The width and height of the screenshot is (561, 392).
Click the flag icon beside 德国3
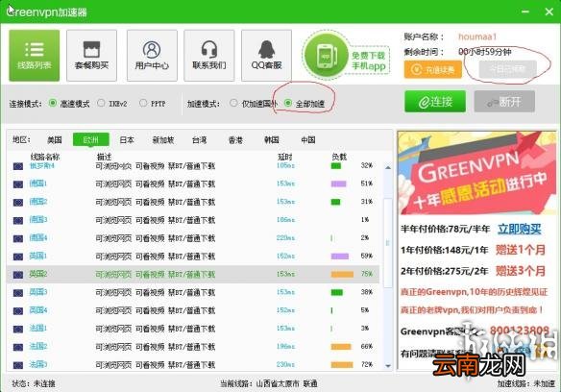click(18, 221)
